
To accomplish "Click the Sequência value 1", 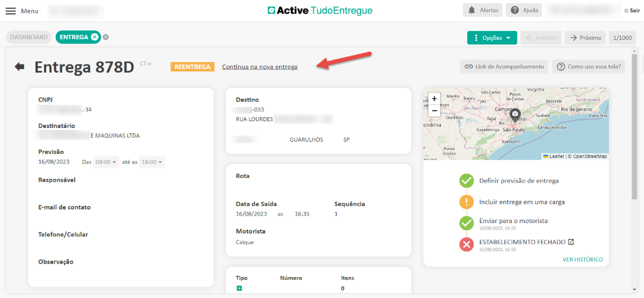I will (x=336, y=214).
